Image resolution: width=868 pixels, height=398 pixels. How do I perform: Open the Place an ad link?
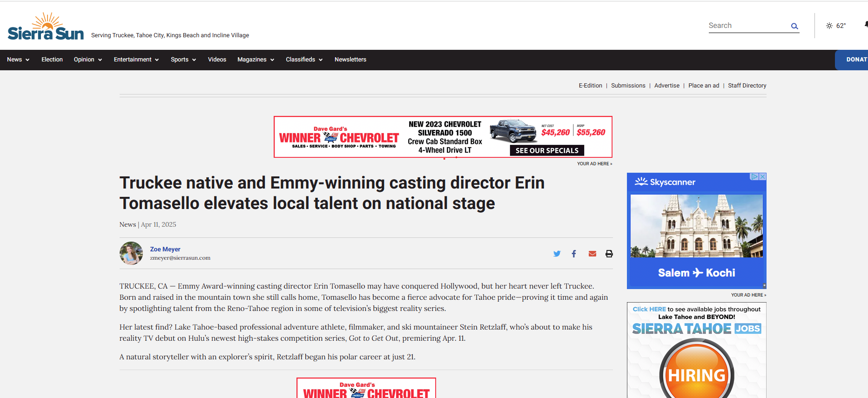point(704,86)
